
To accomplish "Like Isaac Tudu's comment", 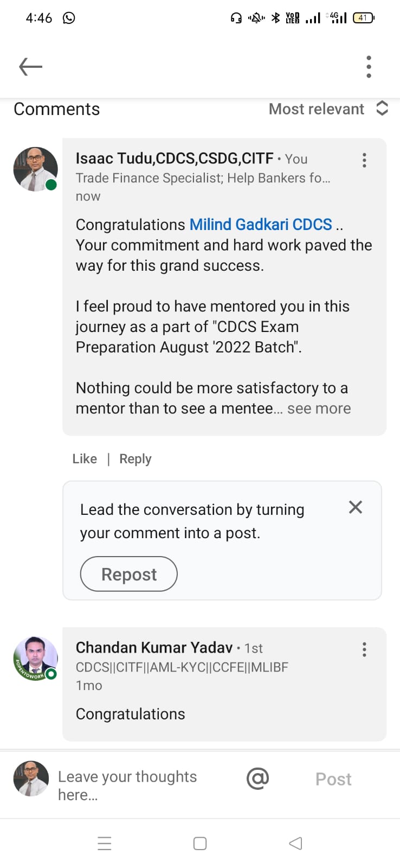I will pos(85,459).
